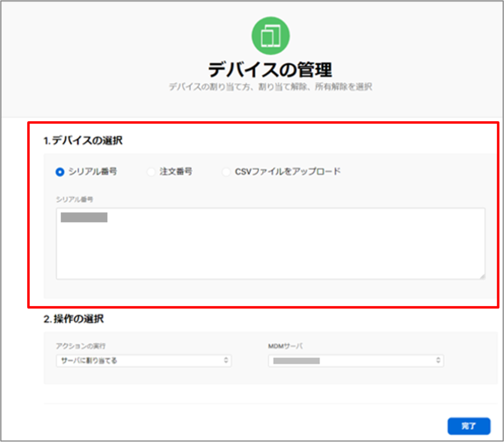Click the subtitle text below the page title
The width and height of the screenshot is (504, 445).
(x=270, y=87)
